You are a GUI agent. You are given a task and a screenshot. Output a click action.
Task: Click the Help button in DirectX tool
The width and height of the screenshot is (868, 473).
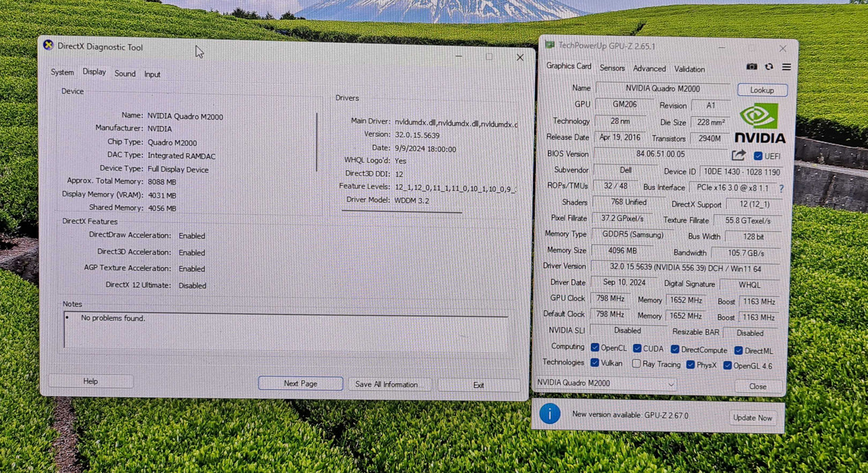tap(91, 382)
